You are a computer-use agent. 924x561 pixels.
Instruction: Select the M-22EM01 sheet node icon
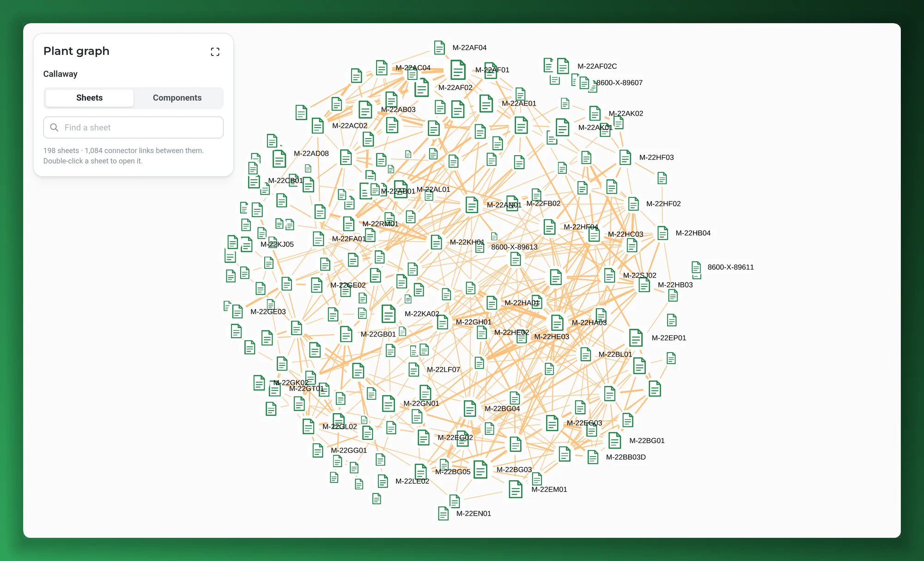coord(515,489)
